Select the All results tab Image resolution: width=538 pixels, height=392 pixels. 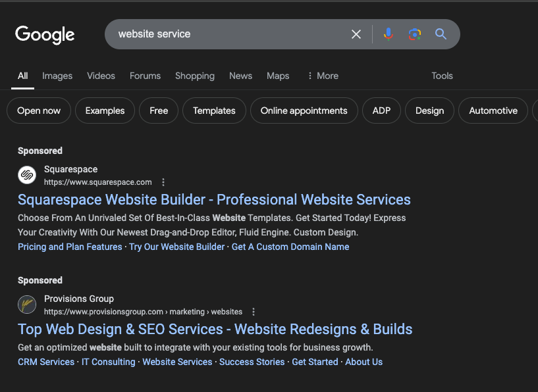click(x=22, y=76)
